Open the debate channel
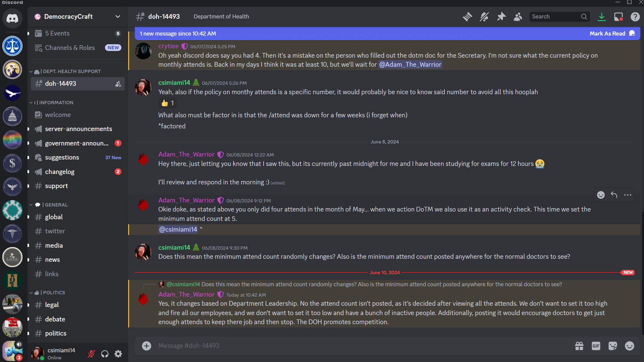The image size is (644, 362). 78,319
